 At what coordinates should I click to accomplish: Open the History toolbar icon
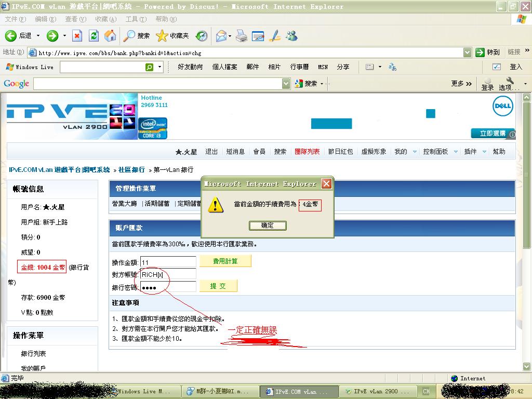click(x=202, y=36)
